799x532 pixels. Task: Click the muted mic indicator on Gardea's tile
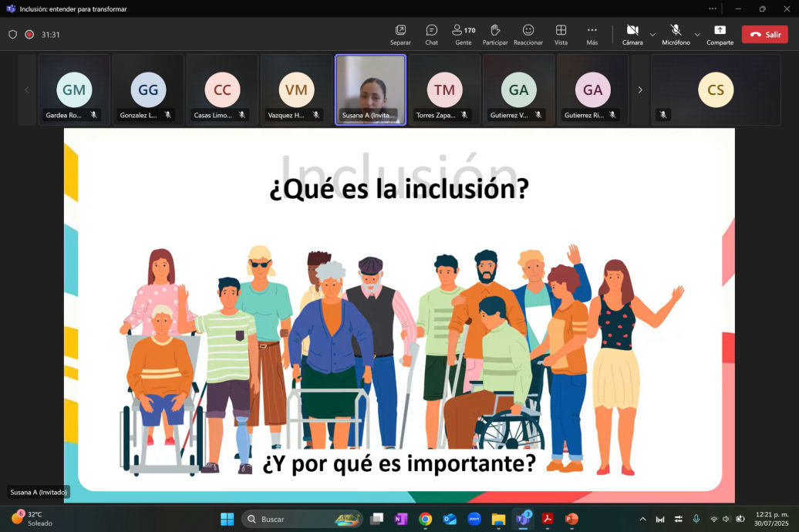point(96,114)
